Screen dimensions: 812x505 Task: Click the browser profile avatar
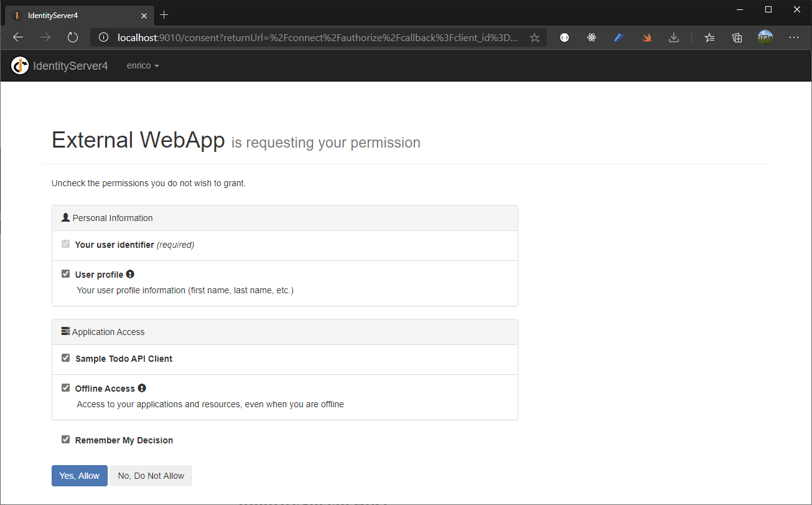click(x=765, y=37)
